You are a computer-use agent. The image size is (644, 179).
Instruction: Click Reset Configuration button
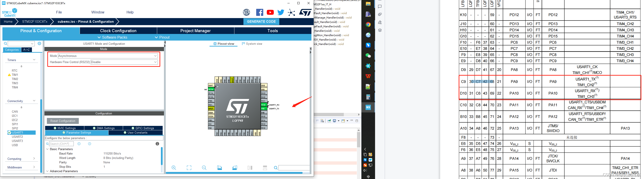[63, 121]
